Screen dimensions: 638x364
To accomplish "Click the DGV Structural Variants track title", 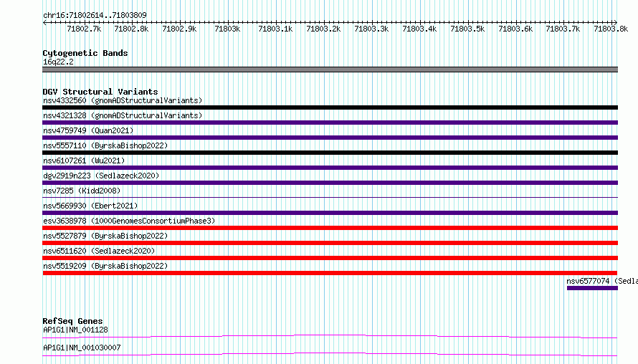I will point(100,92).
